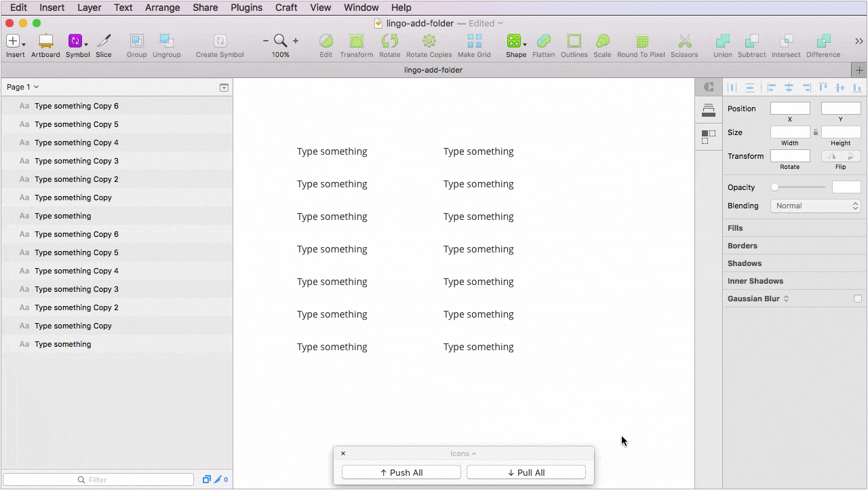This screenshot has height=490, width=868.
Task: Toggle Flip horizontal button
Action: click(x=831, y=156)
